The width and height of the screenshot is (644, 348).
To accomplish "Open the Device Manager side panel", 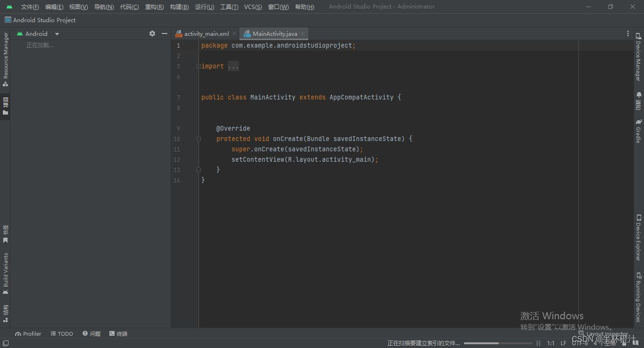I will [x=638, y=57].
